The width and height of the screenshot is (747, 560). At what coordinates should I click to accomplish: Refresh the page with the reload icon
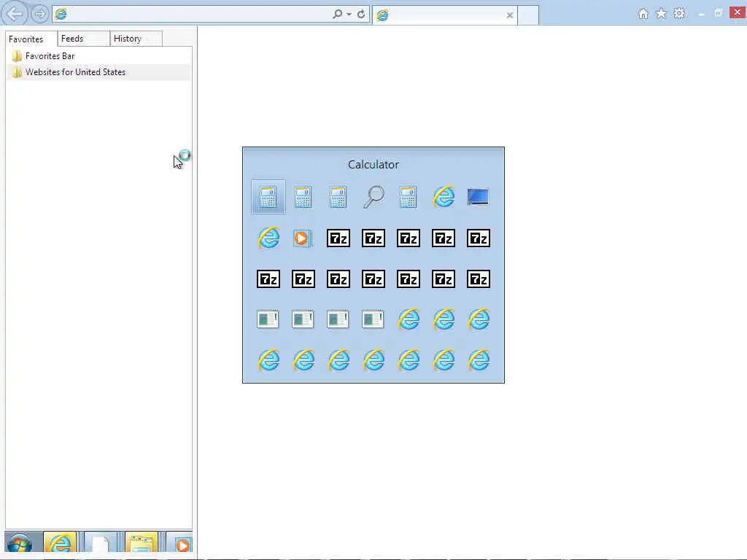click(361, 14)
